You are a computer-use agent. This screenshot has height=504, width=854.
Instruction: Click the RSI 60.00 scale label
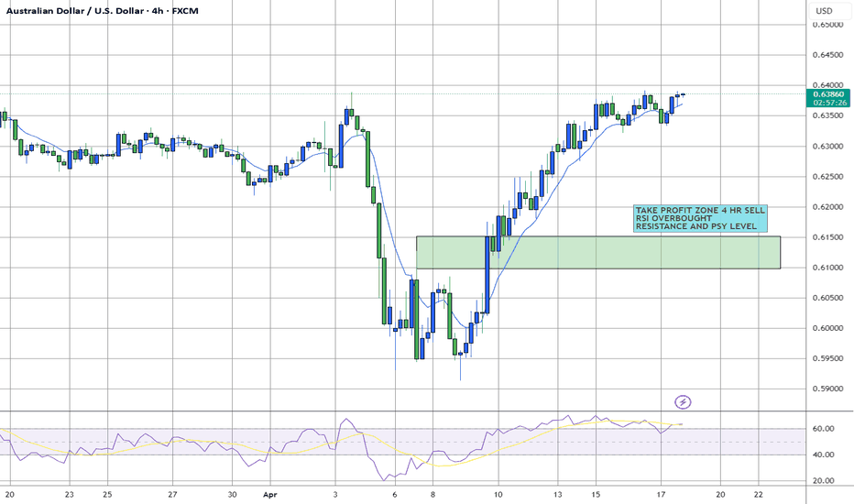(x=823, y=429)
